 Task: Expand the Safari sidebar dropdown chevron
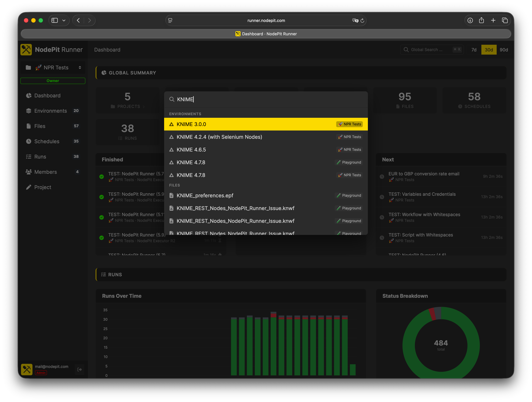point(64,20)
